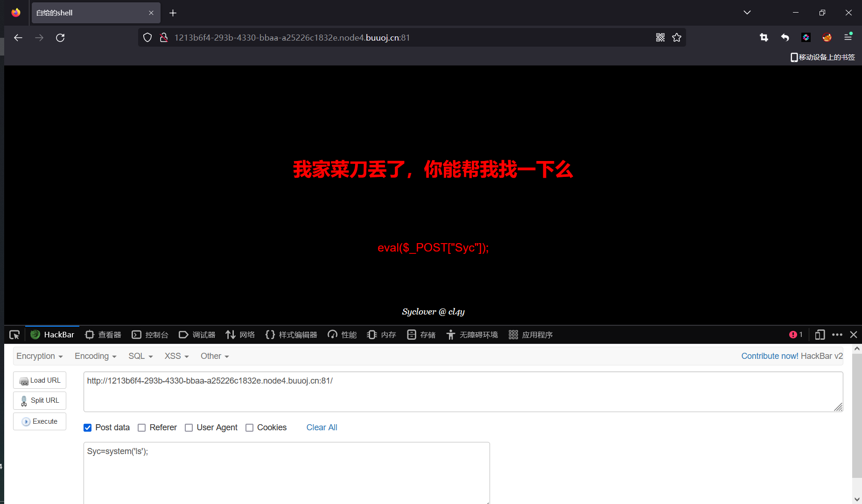Enable the User Agent checkbox
This screenshot has height=504, width=862.
[189, 427]
